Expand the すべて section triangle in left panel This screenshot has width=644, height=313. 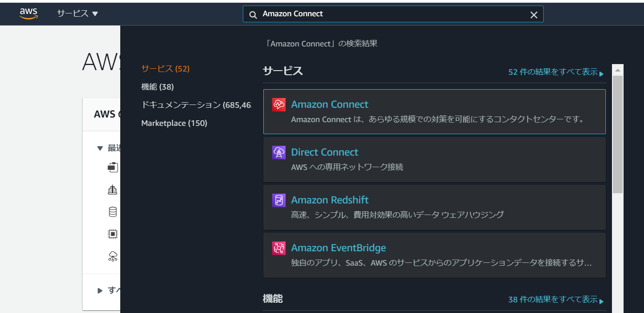coord(100,291)
